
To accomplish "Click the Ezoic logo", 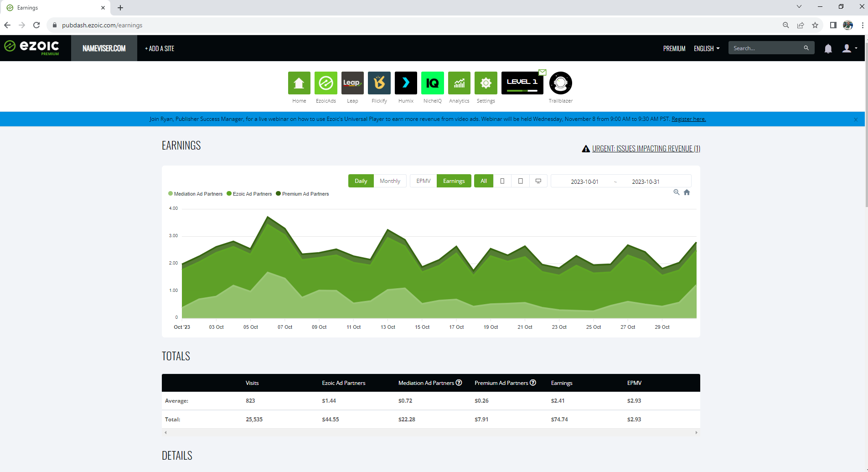I will coord(32,47).
